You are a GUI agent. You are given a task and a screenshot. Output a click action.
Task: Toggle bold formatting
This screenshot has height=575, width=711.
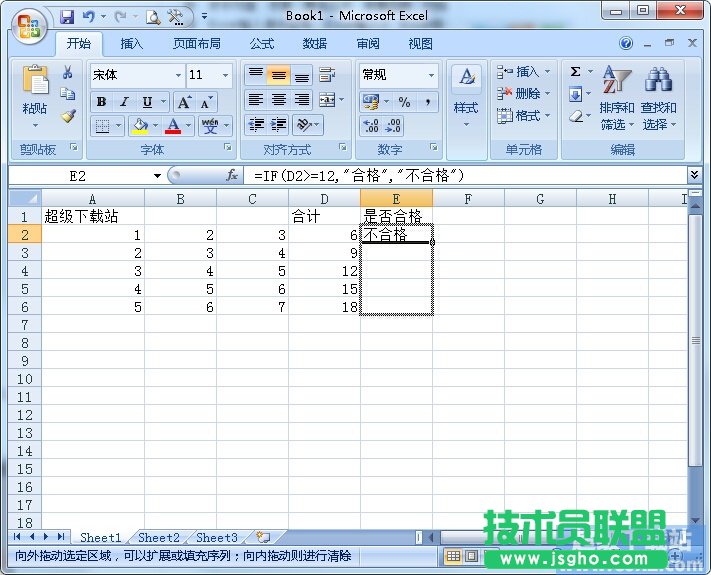101,102
